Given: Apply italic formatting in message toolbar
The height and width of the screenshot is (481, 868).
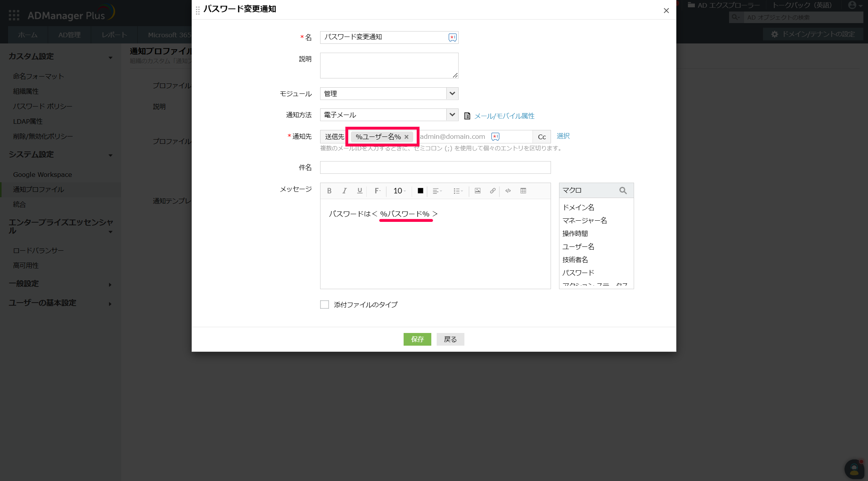Looking at the screenshot, I should click(x=344, y=191).
